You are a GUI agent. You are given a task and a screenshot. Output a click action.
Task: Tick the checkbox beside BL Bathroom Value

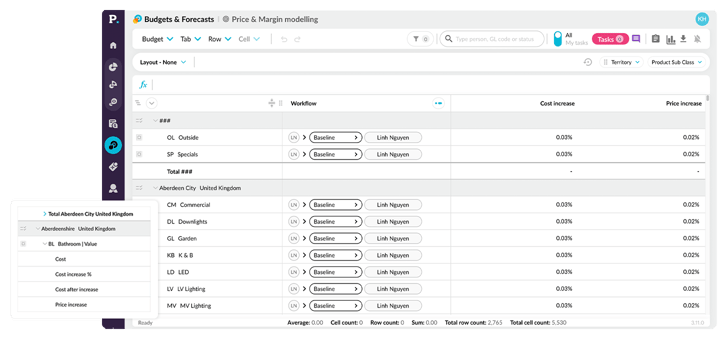(x=22, y=244)
